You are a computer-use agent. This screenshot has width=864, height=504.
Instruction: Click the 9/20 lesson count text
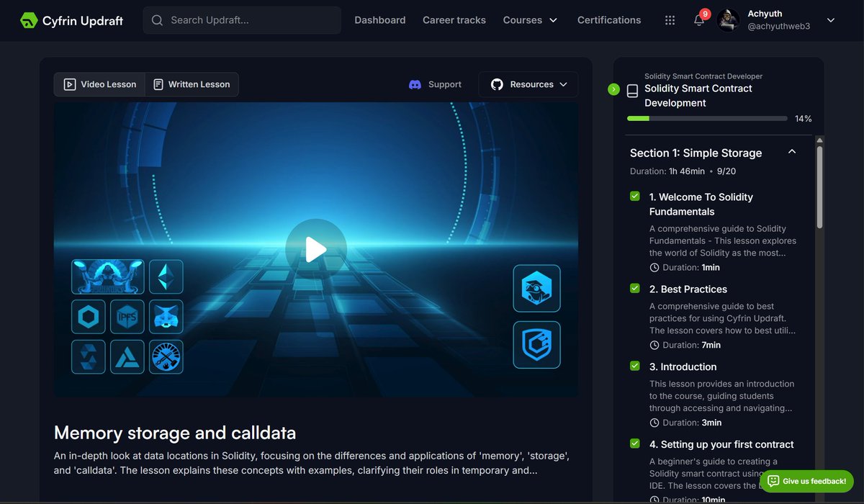pyautogui.click(x=726, y=171)
